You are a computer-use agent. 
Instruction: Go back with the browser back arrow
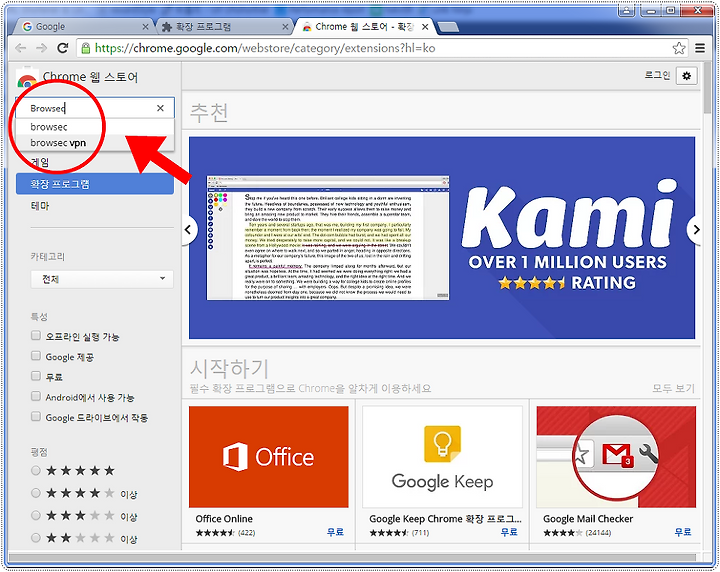pos(21,48)
